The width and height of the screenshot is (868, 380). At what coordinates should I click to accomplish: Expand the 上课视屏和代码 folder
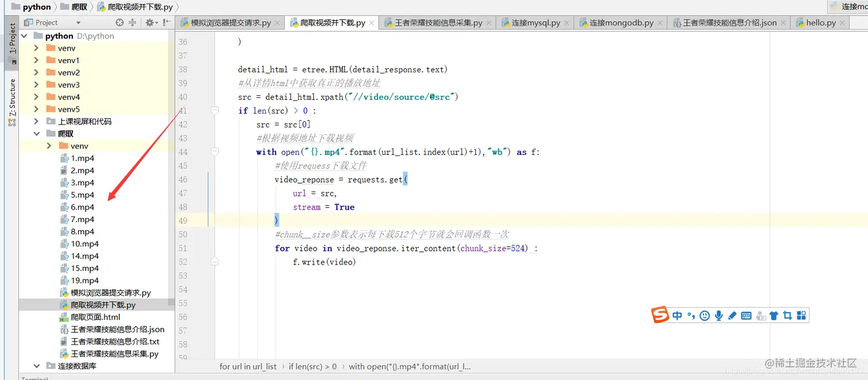click(x=36, y=121)
